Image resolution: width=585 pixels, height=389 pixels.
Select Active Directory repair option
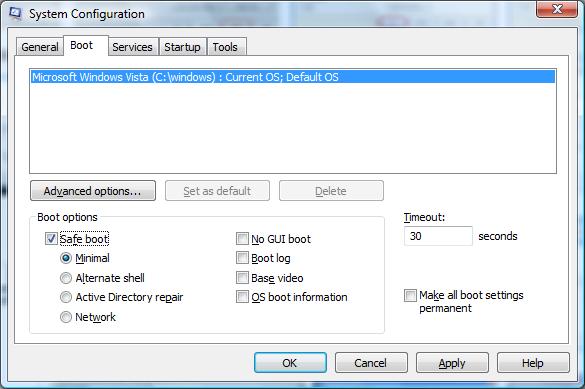point(66,297)
